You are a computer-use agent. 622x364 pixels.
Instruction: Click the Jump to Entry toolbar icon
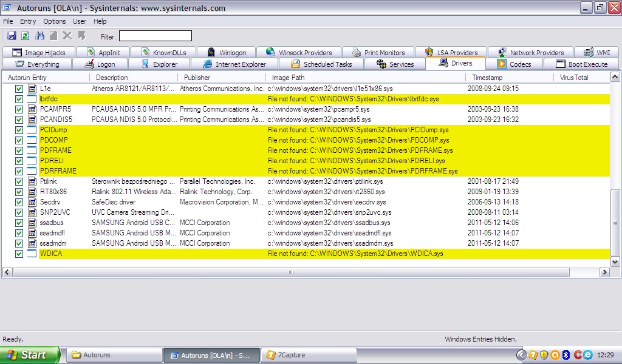[82, 36]
